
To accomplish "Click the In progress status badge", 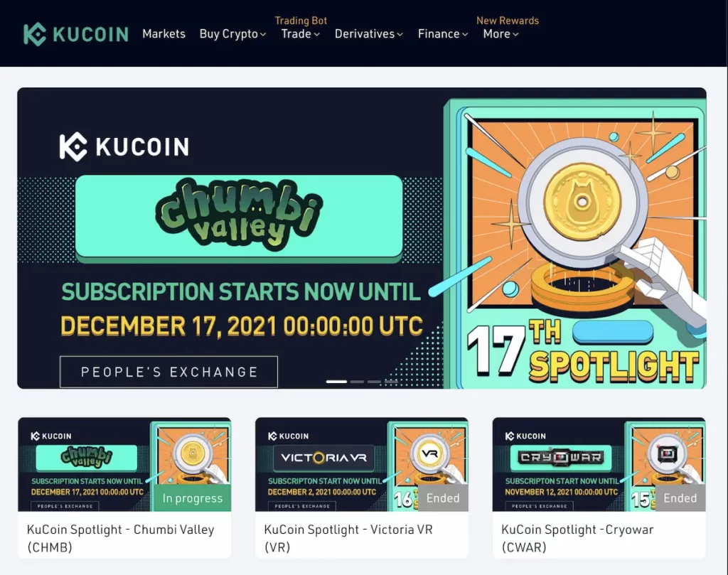I will click(x=192, y=498).
